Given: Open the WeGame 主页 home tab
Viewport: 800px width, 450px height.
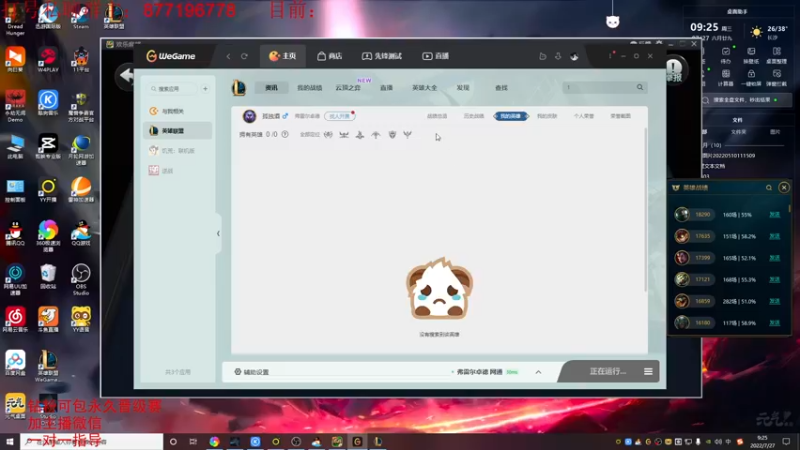Looking at the screenshot, I should (x=283, y=56).
